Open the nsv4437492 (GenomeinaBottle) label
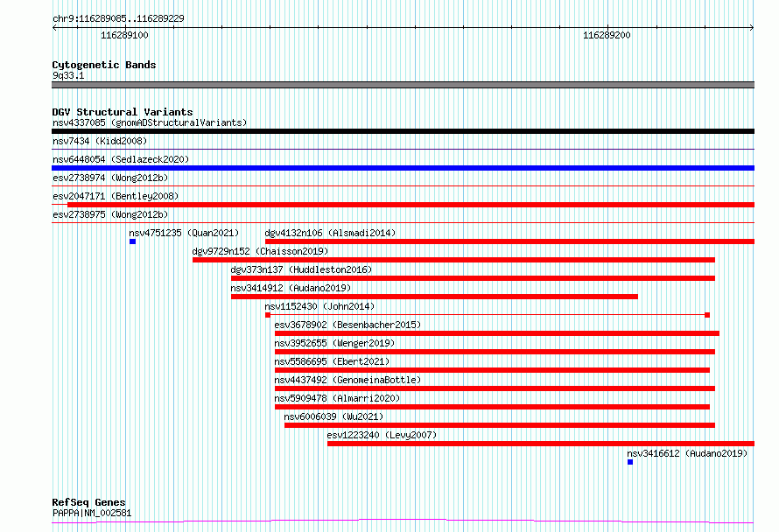Screen dimensions: 779x532 [x=347, y=380]
